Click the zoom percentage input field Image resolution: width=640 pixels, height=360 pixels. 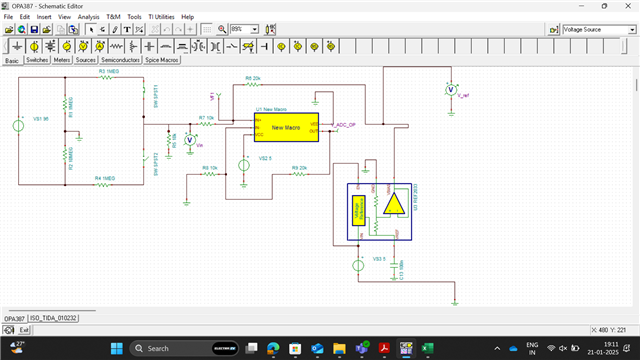click(x=240, y=29)
